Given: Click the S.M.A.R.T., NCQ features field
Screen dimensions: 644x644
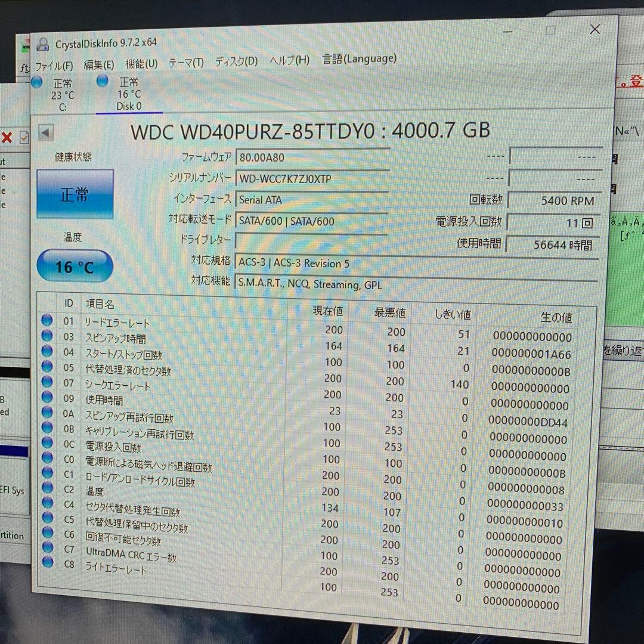Looking at the screenshot, I should tap(416, 284).
